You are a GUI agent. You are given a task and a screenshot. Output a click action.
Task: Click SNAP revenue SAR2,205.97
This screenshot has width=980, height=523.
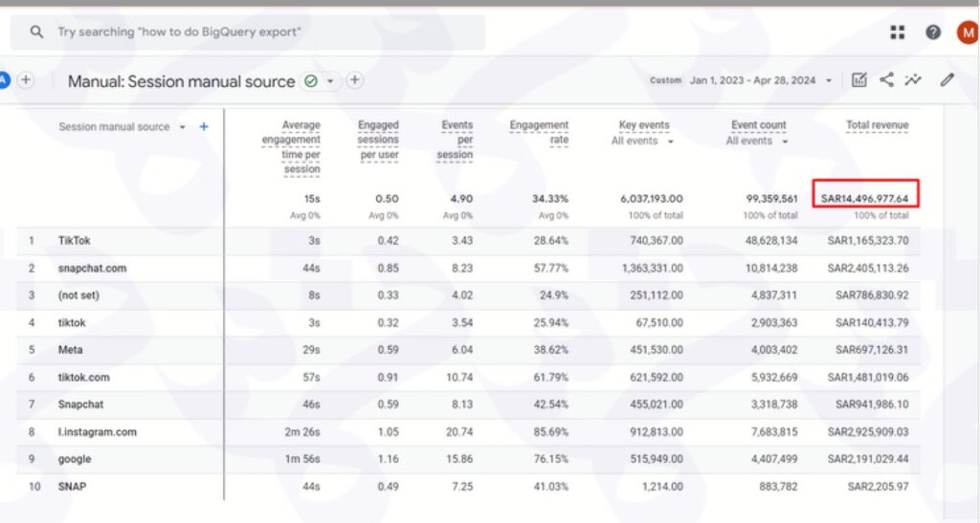tap(879, 487)
